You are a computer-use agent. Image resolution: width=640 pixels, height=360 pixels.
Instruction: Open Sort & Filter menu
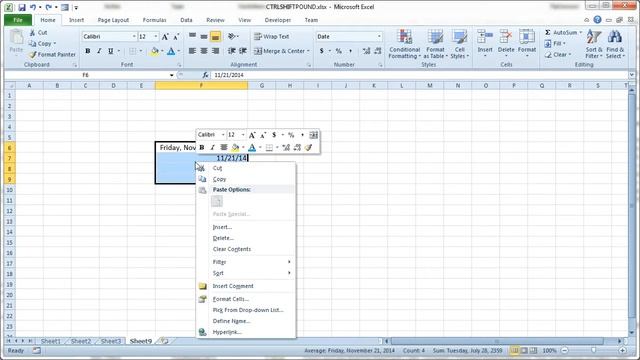(x=593, y=44)
